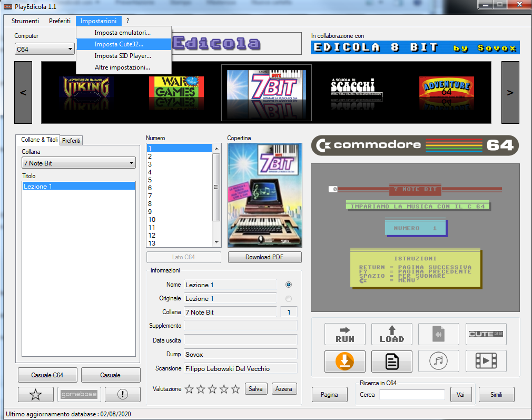Set fourth rating star
This screenshot has height=420, width=532.
pos(223,389)
